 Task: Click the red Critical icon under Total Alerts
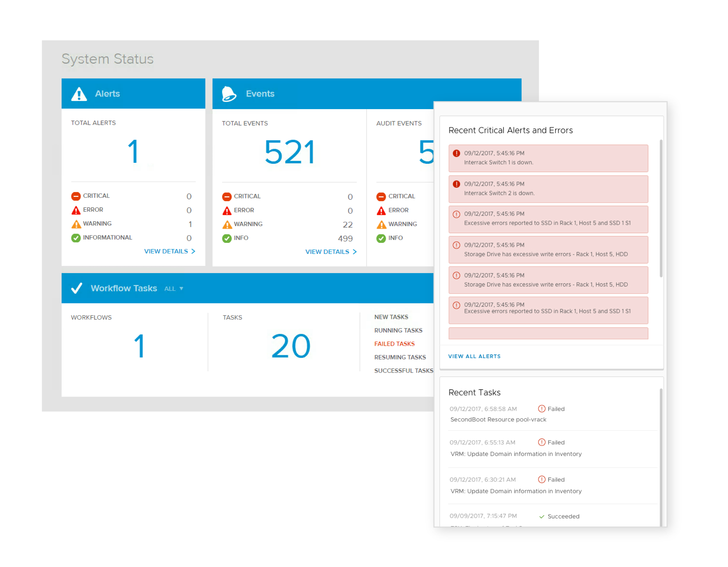click(x=76, y=196)
